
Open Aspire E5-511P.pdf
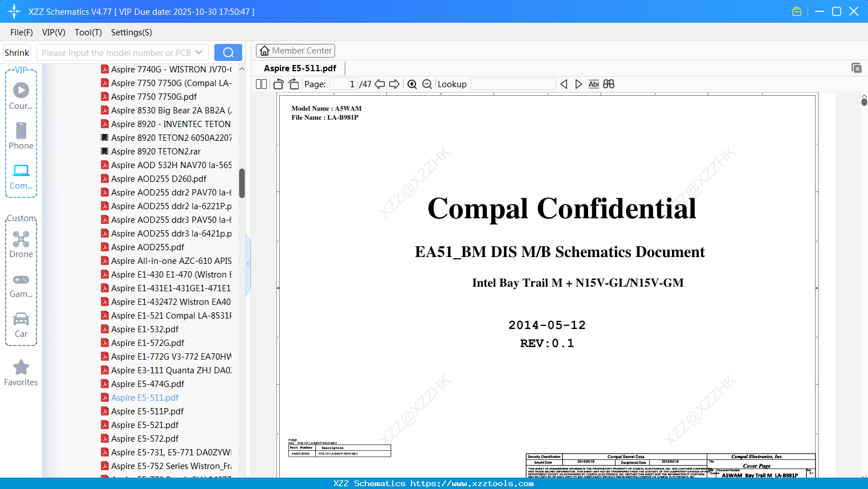142,411
